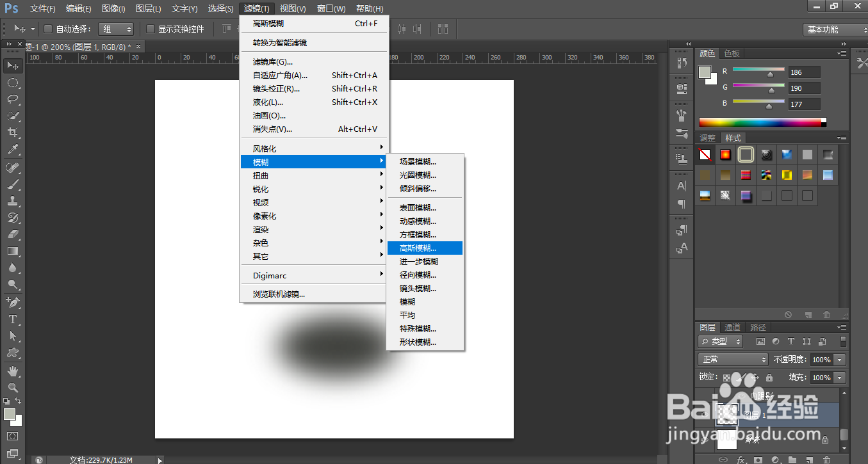The width and height of the screenshot is (868, 464).
Task: Select the Pen tool
Action: (x=13, y=302)
